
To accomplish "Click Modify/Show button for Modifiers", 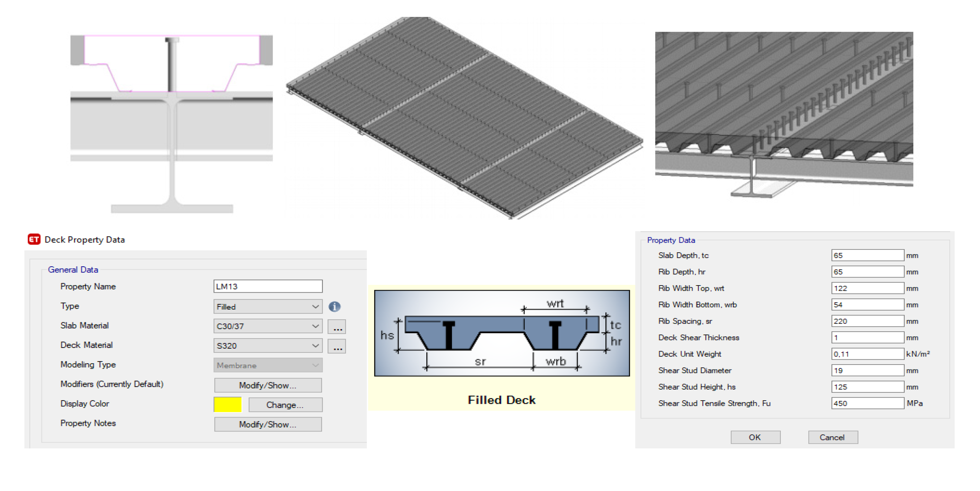I will click(x=268, y=385).
